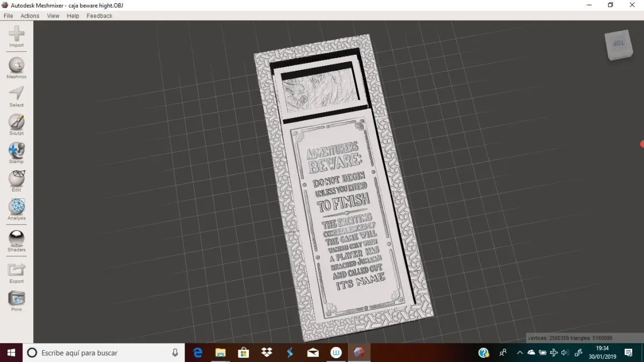The height and width of the screenshot is (362, 644).
Task: Click the Cortana search box
Action: point(103,352)
